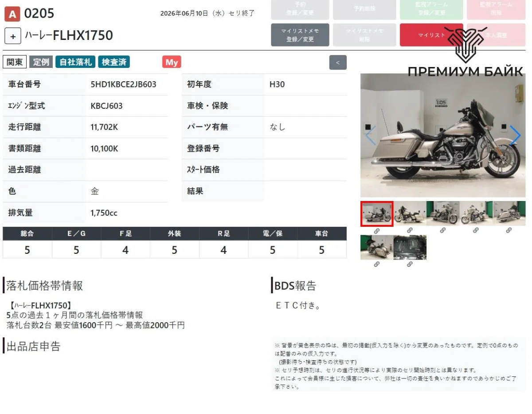This screenshot has height=414, width=532.
Task: Click the lot number 0205
Action: coord(39,14)
